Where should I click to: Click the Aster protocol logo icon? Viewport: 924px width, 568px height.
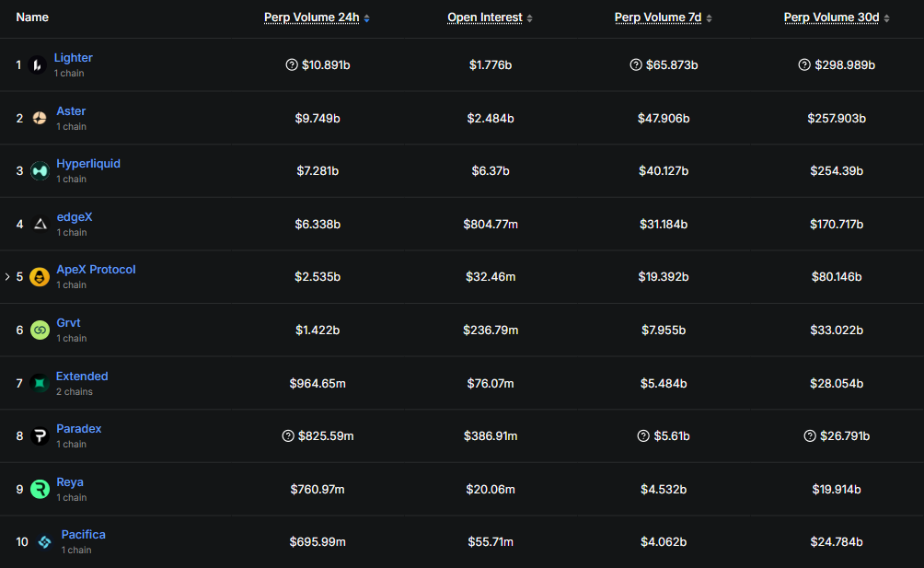(40, 118)
